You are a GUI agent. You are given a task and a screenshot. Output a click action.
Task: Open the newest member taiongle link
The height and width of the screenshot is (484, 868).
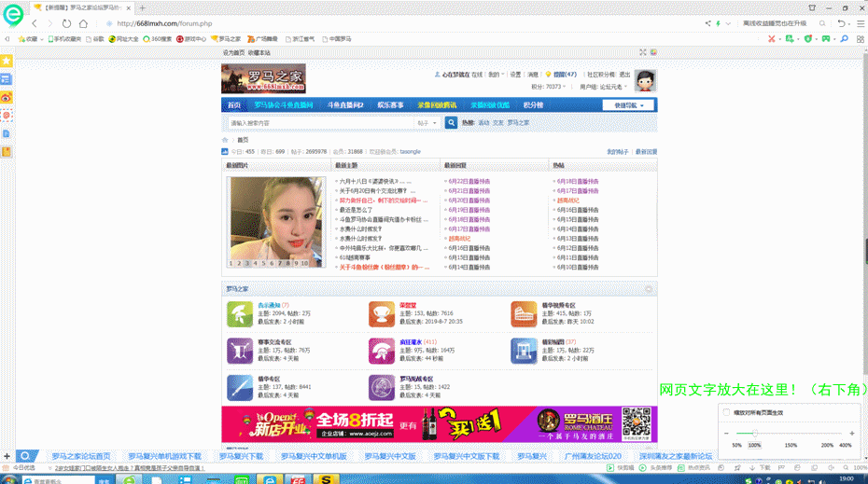pos(410,152)
